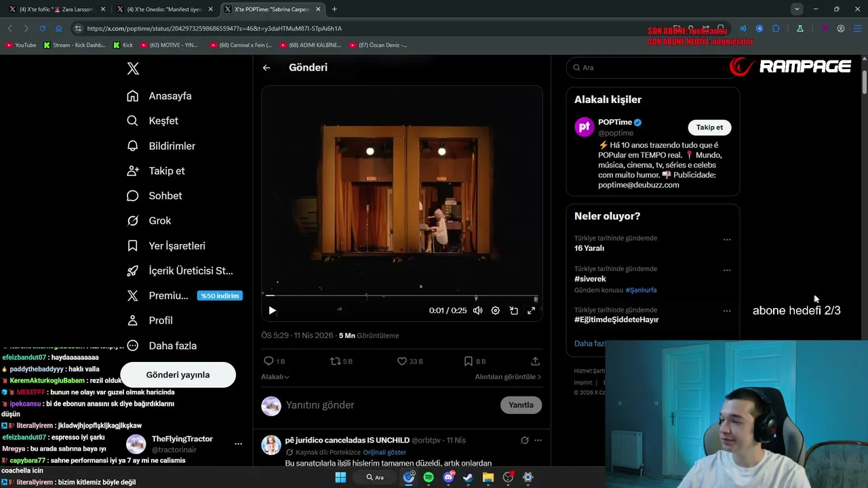
Task: Reload the page
Action: (42, 28)
